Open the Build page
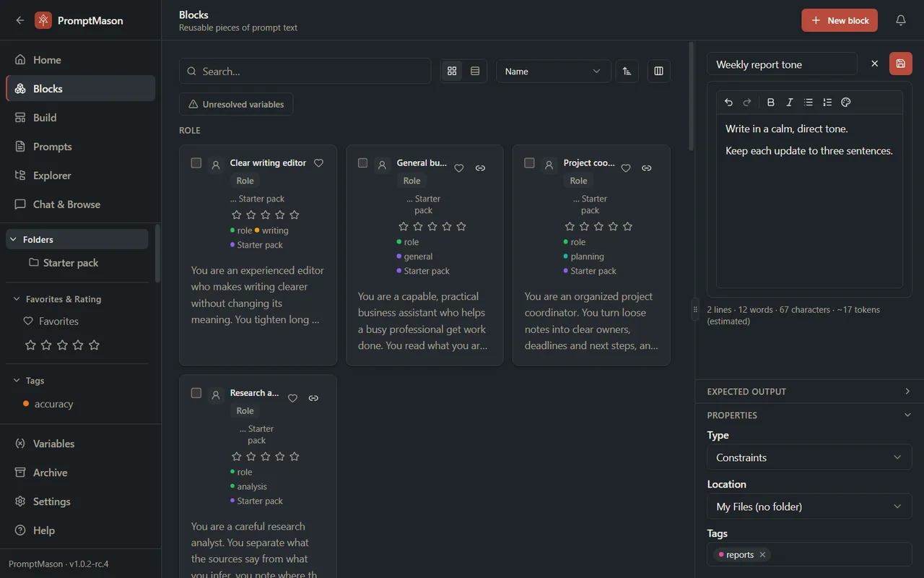 [80, 118]
